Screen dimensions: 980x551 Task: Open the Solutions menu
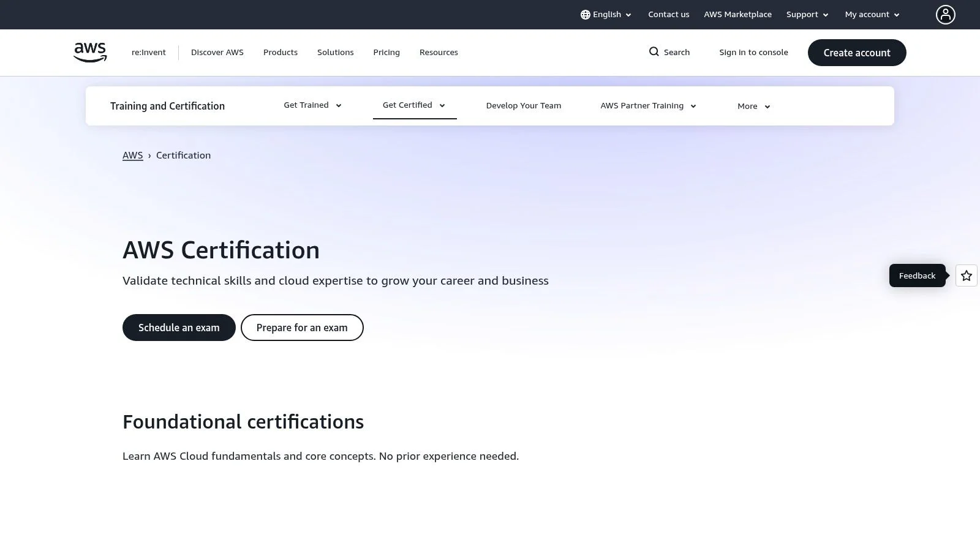[335, 53]
